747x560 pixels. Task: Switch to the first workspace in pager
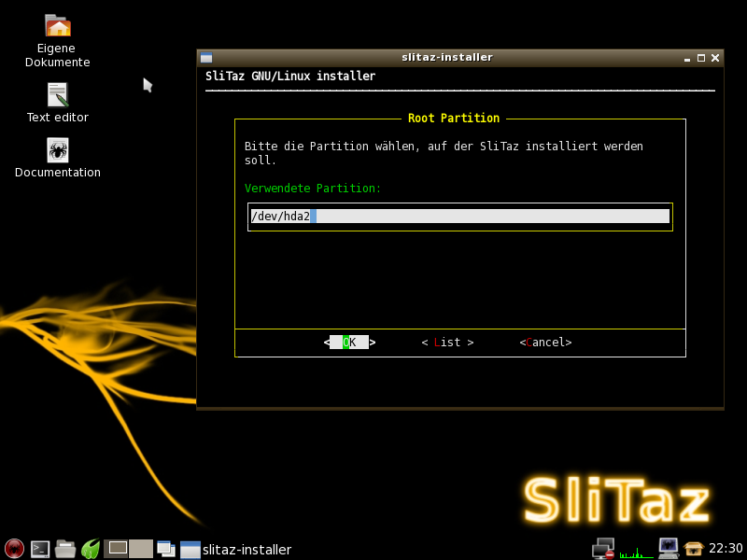click(x=116, y=549)
